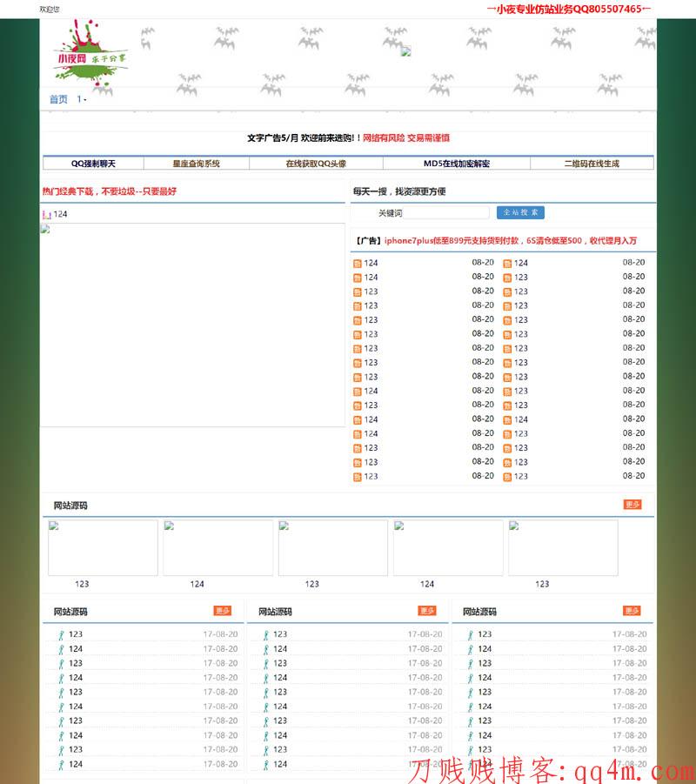Click 124 title under 热门经典下载 heading
The image size is (696, 784).
(61, 214)
